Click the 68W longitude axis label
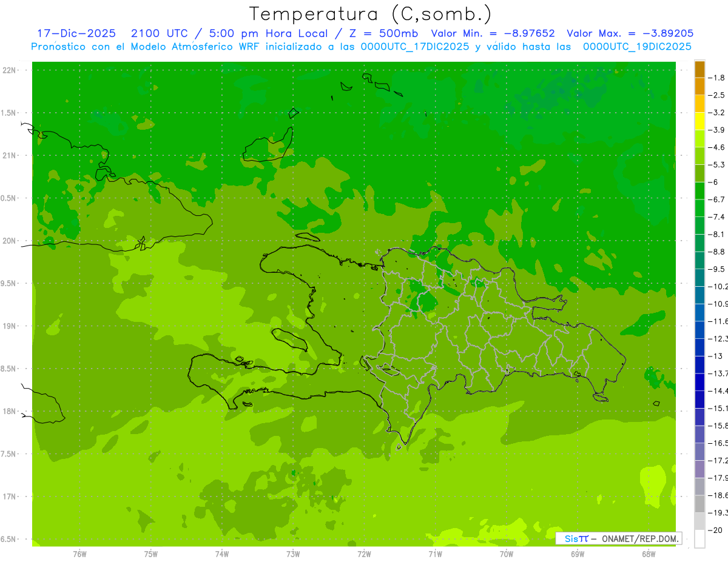Image resolution: width=728 pixels, height=562 pixels. pos(649,554)
